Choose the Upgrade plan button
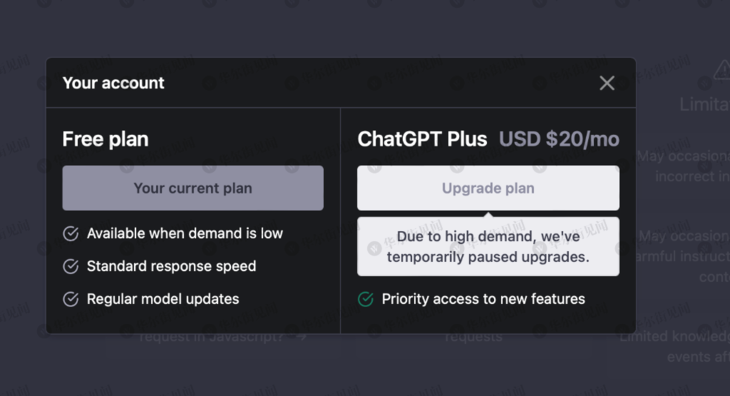730x396 pixels. [488, 188]
